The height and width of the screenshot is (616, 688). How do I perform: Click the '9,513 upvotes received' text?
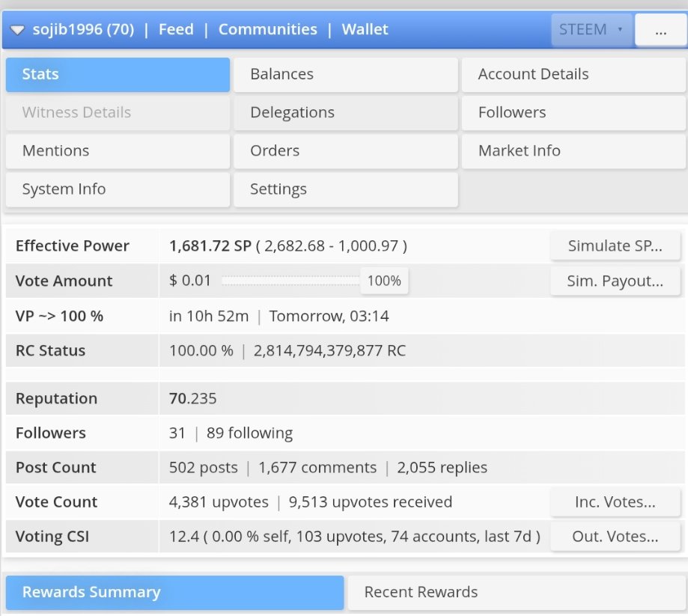pyautogui.click(x=371, y=502)
